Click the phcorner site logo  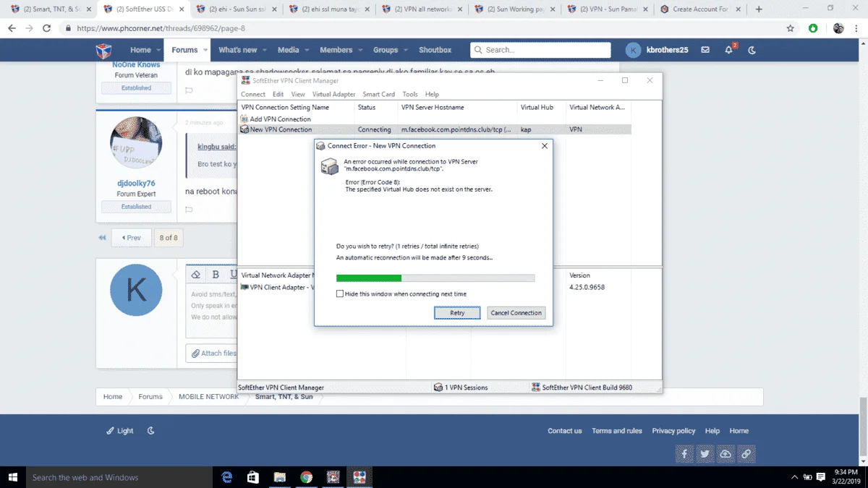104,50
